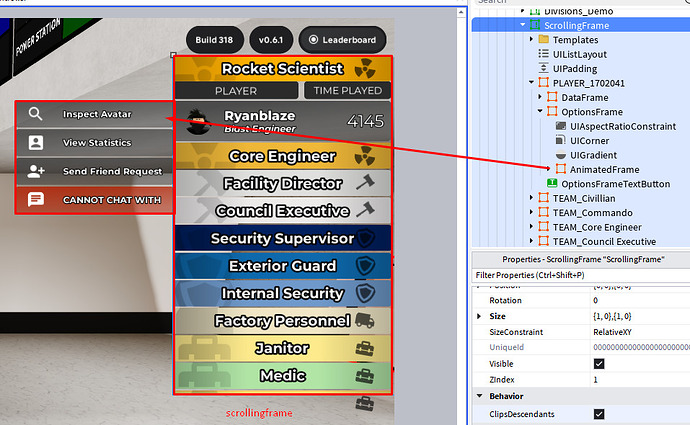Click the magnifier icon beside Inspect Avatar
This screenshot has width=690, height=425.
[35, 114]
